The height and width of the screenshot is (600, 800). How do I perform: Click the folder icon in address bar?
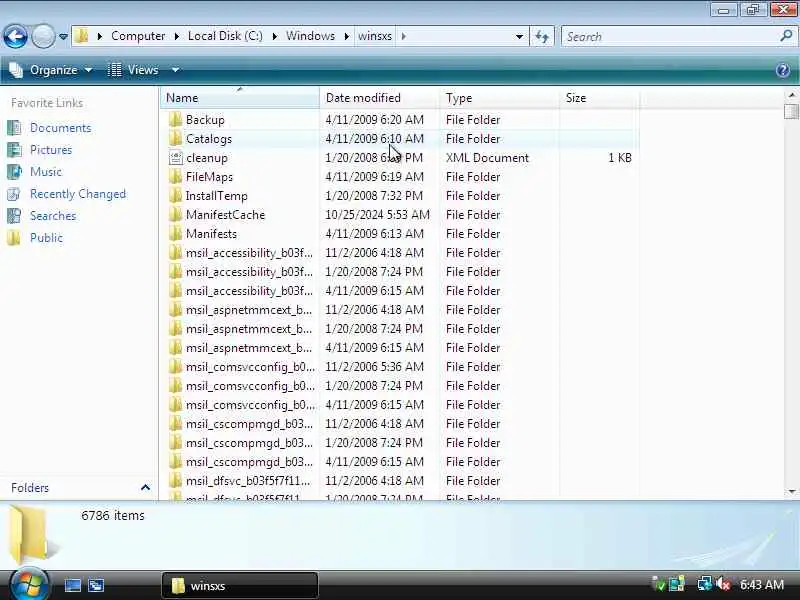(x=81, y=36)
